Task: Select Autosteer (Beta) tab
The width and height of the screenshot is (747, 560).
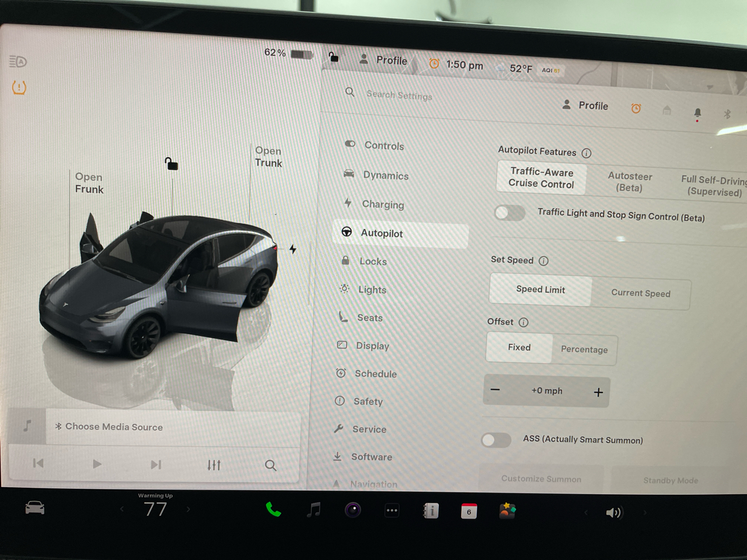Action: pyautogui.click(x=629, y=181)
